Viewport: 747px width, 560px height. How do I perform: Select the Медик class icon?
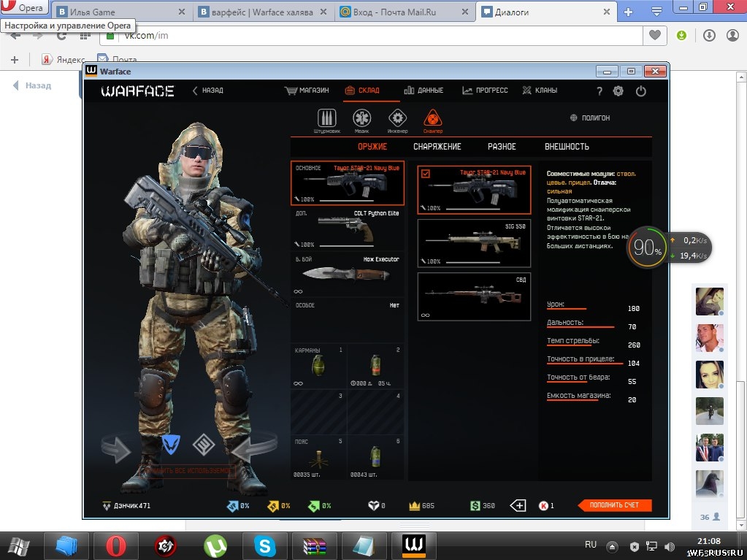pos(361,118)
